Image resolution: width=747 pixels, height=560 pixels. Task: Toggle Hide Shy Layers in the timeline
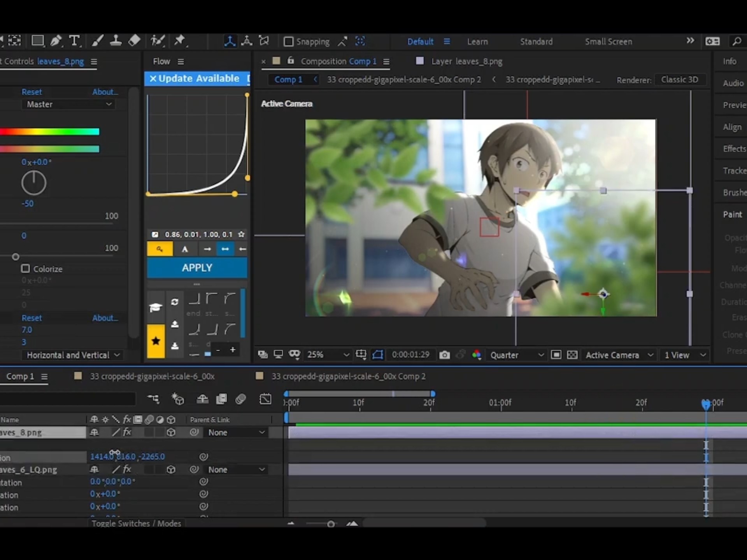click(x=202, y=399)
